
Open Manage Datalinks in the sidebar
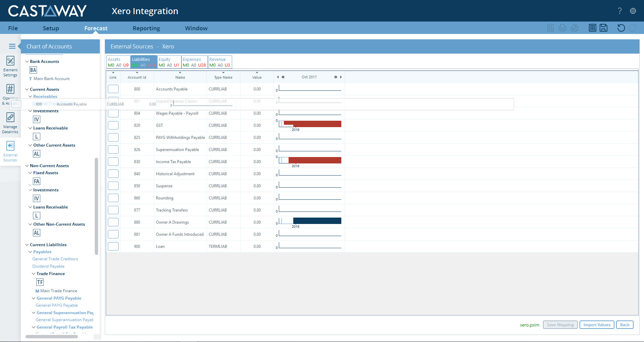click(x=10, y=123)
